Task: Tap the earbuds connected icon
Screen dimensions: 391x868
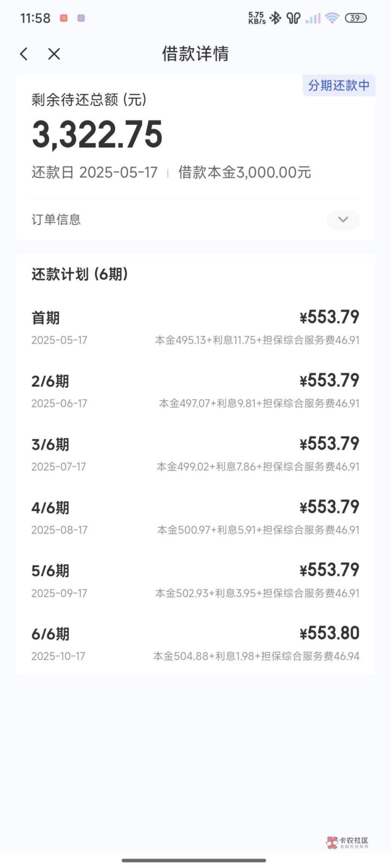Action: (294, 18)
